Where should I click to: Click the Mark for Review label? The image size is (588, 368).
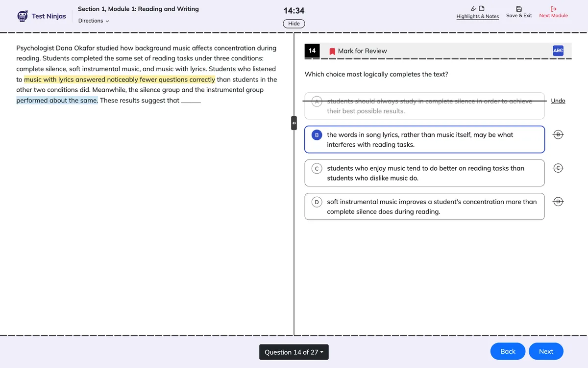(x=362, y=51)
